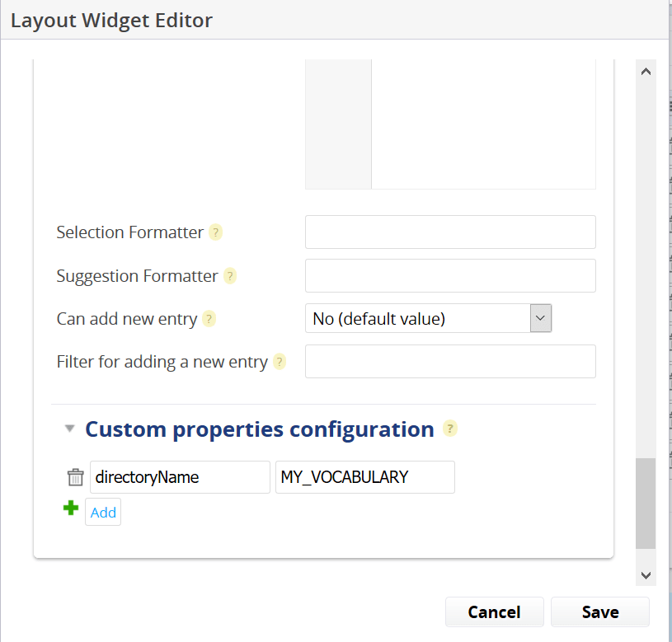Save the layout widget settings

(x=600, y=612)
